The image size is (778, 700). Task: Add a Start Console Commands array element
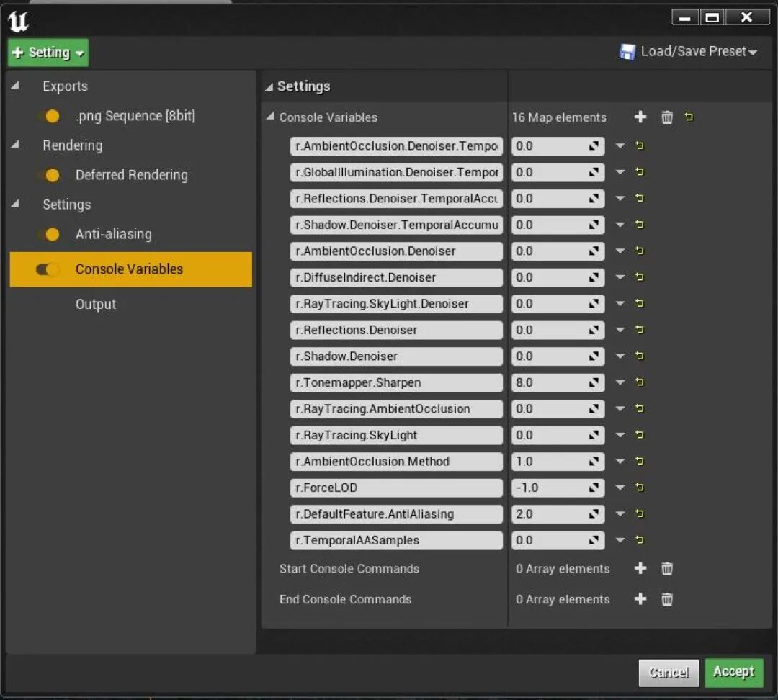coord(640,568)
